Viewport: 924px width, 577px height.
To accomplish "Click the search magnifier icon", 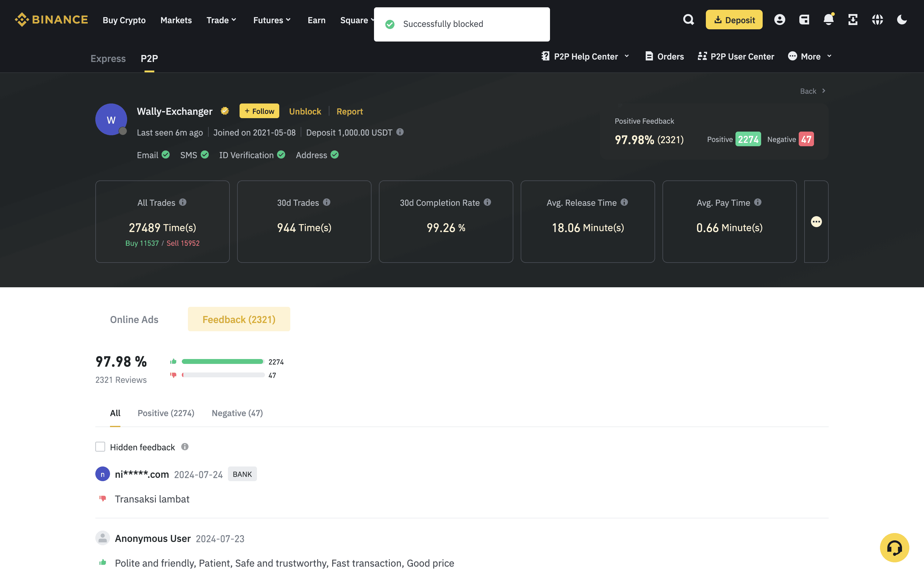I will (x=688, y=20).
